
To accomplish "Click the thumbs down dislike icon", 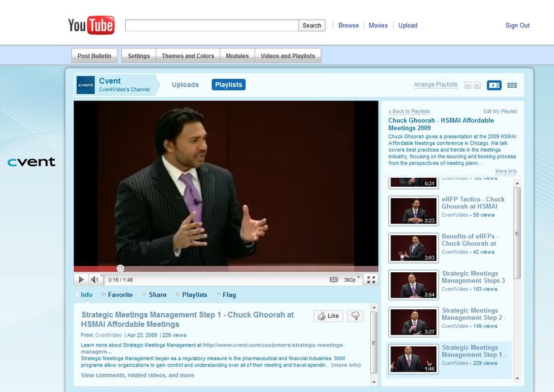I will coord(355,316).
